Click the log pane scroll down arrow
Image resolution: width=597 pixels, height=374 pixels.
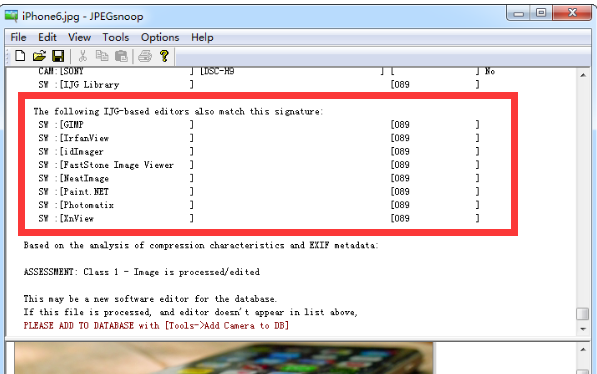(x=583, y=329)
